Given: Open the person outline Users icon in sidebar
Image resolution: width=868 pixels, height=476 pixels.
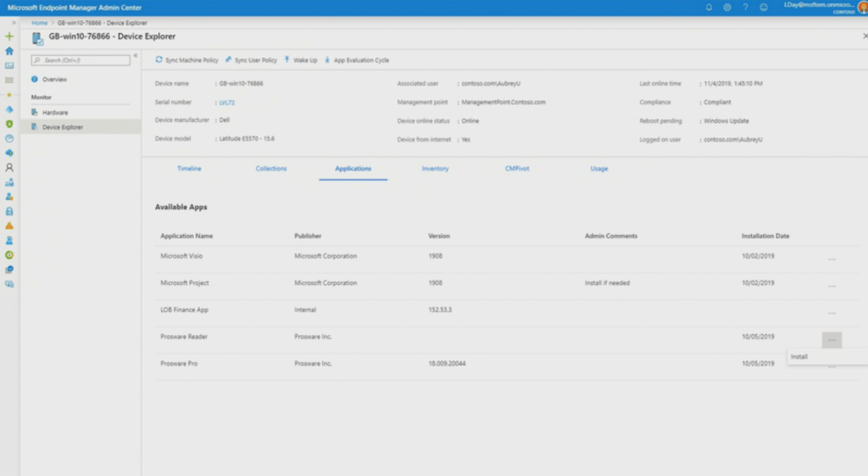Looking at the screenshot, I should click(9, 167).
